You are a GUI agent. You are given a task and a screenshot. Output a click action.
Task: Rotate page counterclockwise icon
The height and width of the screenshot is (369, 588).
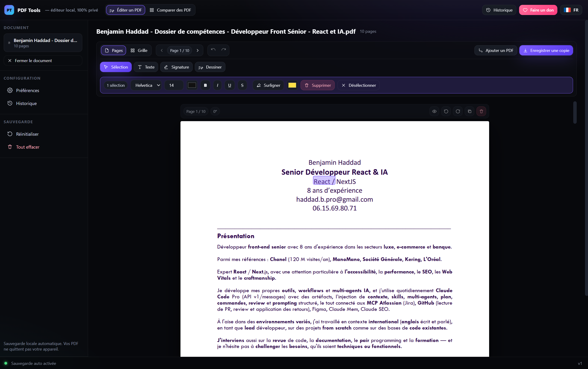tap(446, 111)
